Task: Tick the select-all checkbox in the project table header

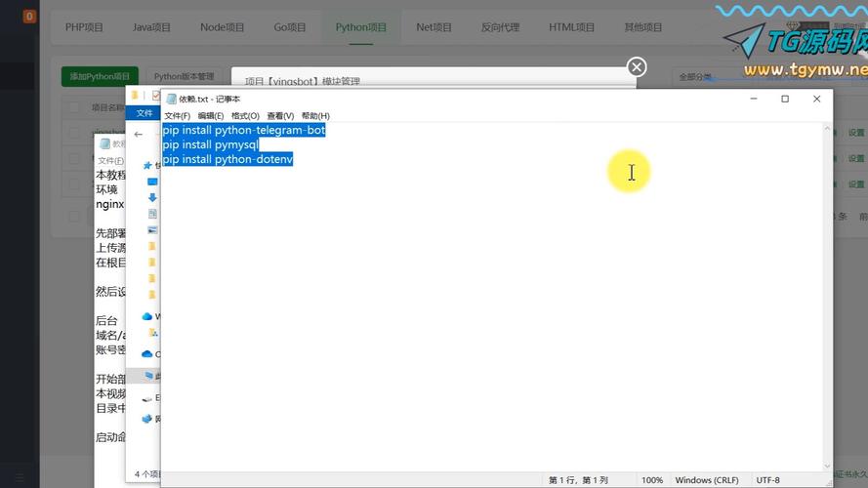Action: (73, 107)
